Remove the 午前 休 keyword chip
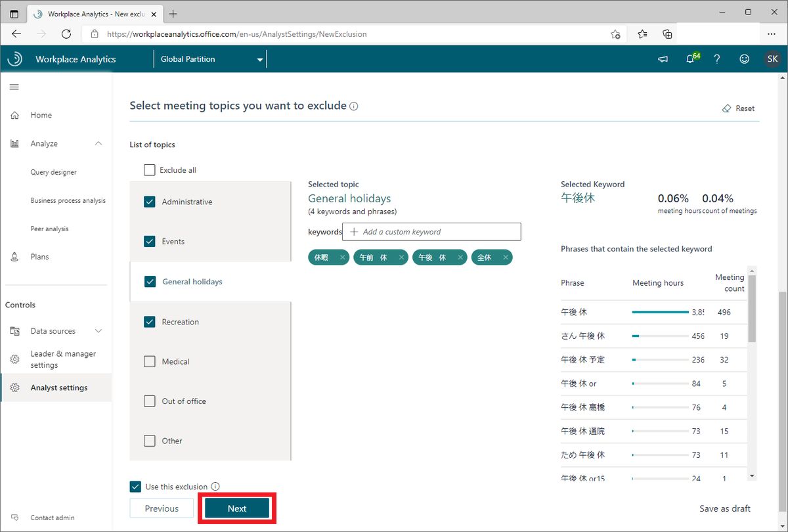This screenshot has width=788, height=532. (401, 257)
